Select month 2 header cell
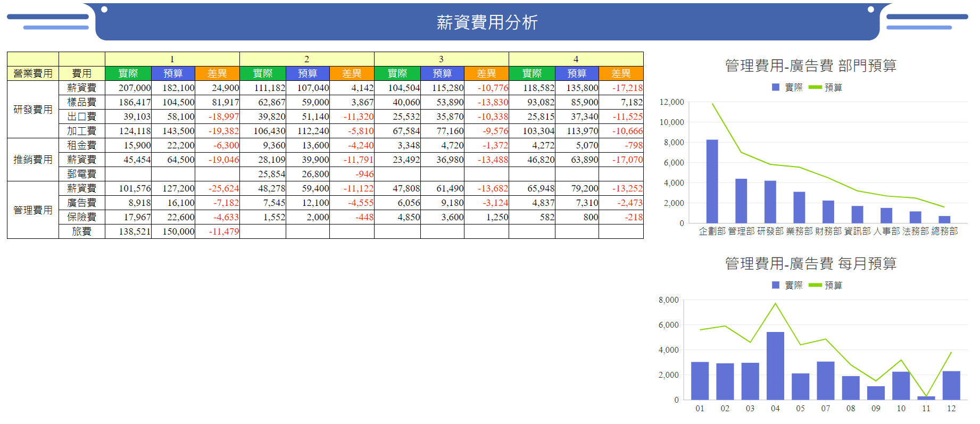Screen dimensions: 980x424 click(307, 59)
